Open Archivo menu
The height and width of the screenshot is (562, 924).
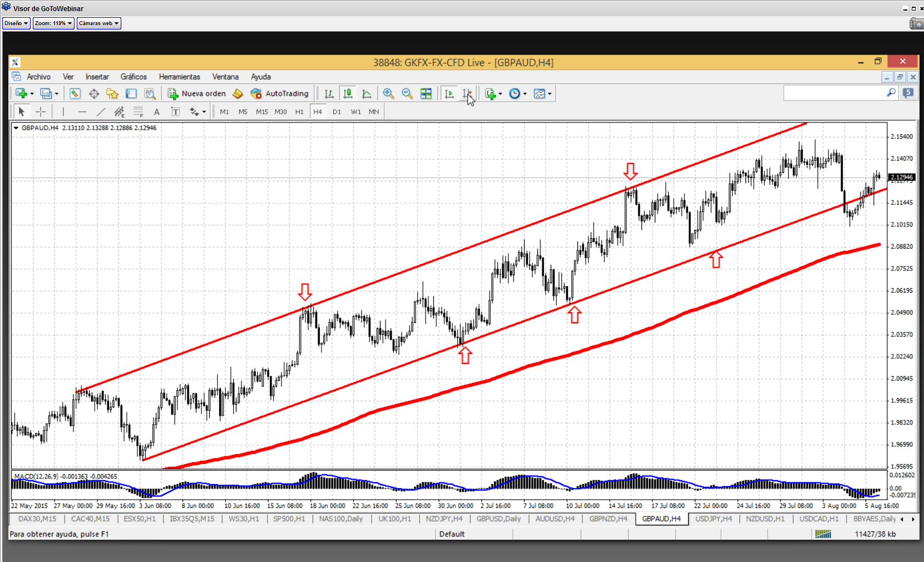tap(38, 77)
